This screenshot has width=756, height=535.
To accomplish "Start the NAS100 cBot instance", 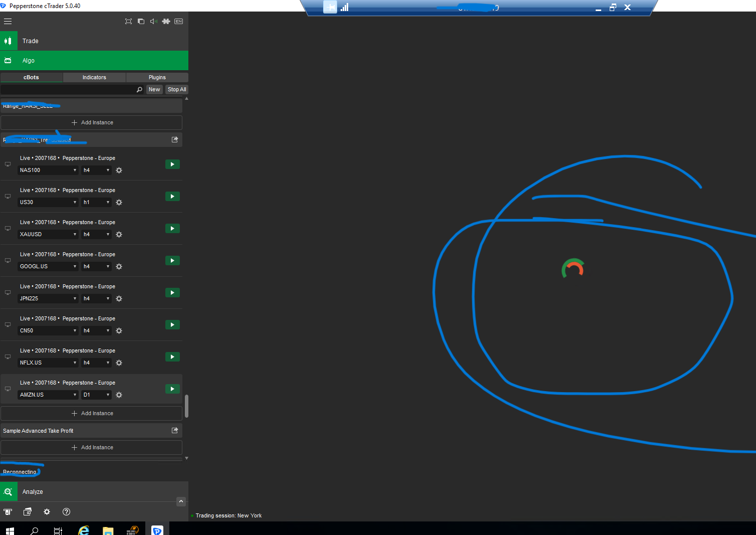I will pos(172,164).
